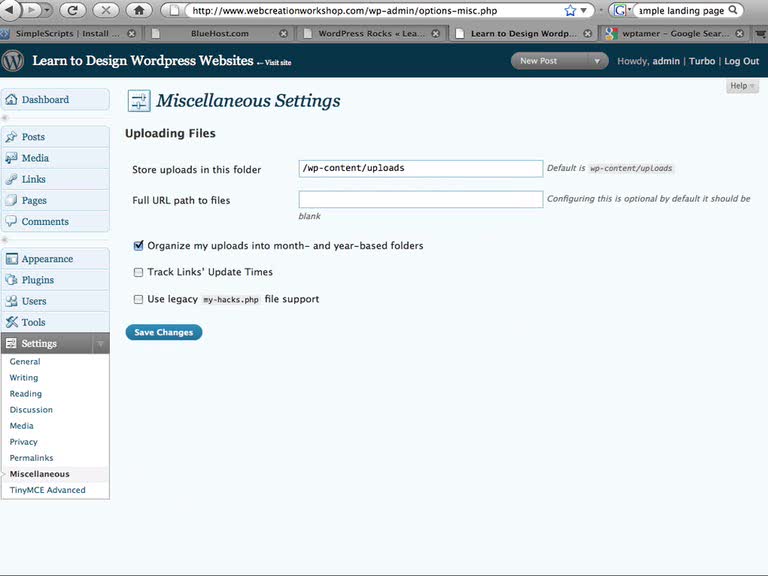Click the bookmark star in address bar
768x576 pixels.
tap(570, 10)
